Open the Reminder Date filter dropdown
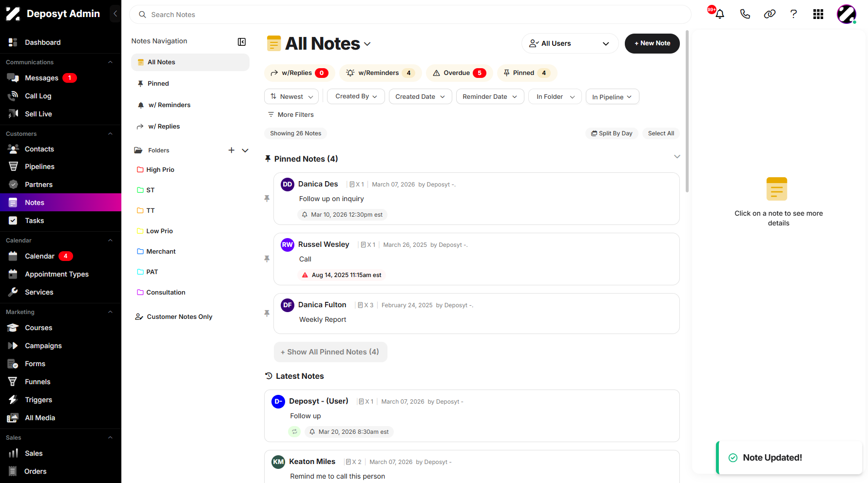 490,96
